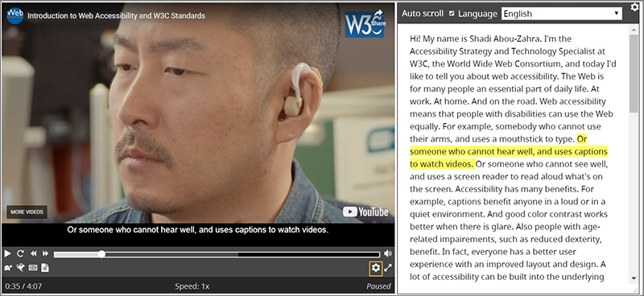Open player preferences gear icon

pos(376,268)
